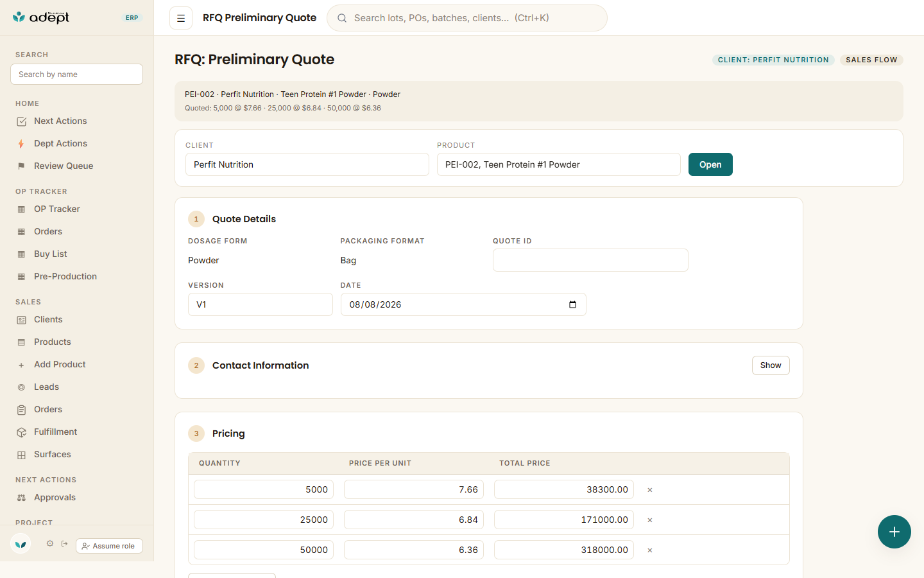Click the Version field showing V1
The height and width of the screenshot is (578, 924).
point(261,304)
